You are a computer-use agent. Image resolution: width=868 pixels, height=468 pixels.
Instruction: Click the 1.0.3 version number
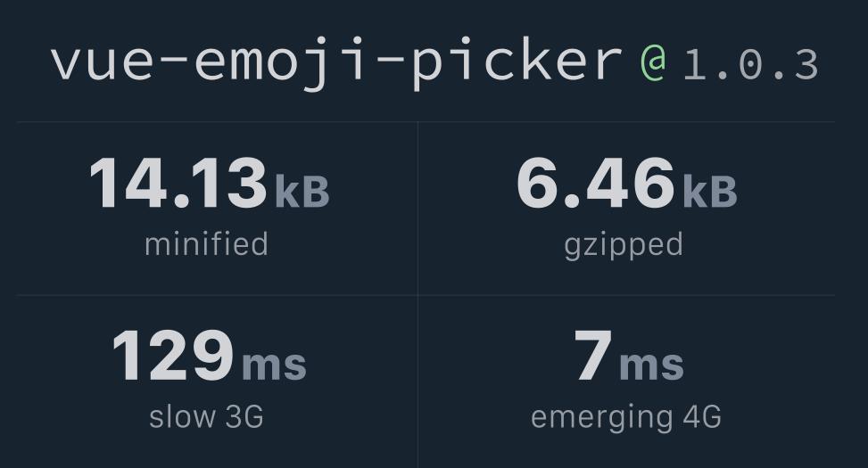point(750,65)
